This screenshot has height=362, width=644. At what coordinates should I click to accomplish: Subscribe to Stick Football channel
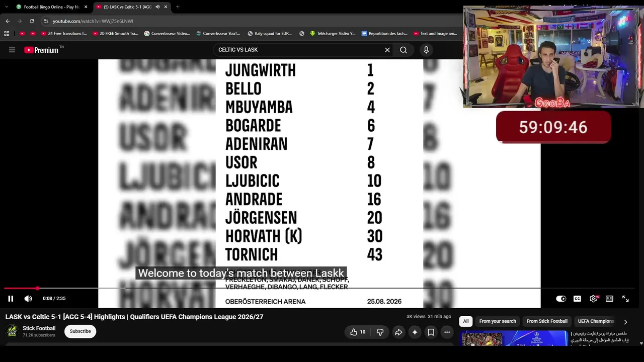coord(80,331)
